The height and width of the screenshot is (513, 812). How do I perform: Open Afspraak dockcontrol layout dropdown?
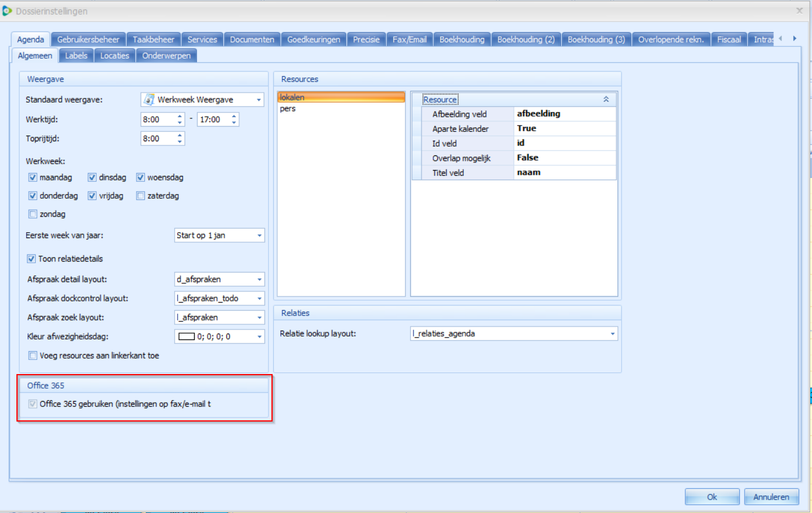[259, 298]
